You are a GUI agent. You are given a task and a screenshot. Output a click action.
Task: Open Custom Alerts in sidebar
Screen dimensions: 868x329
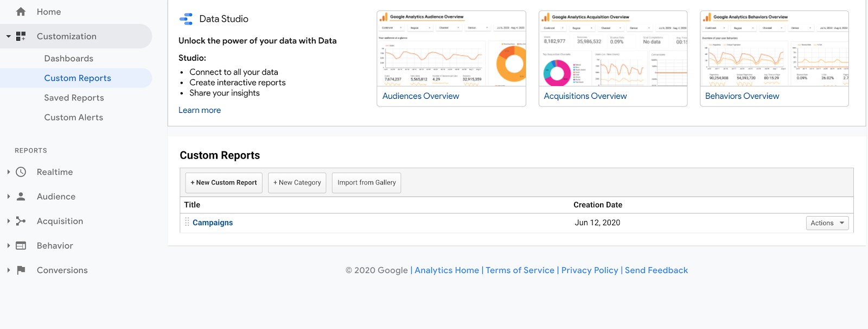click(74, 117)
